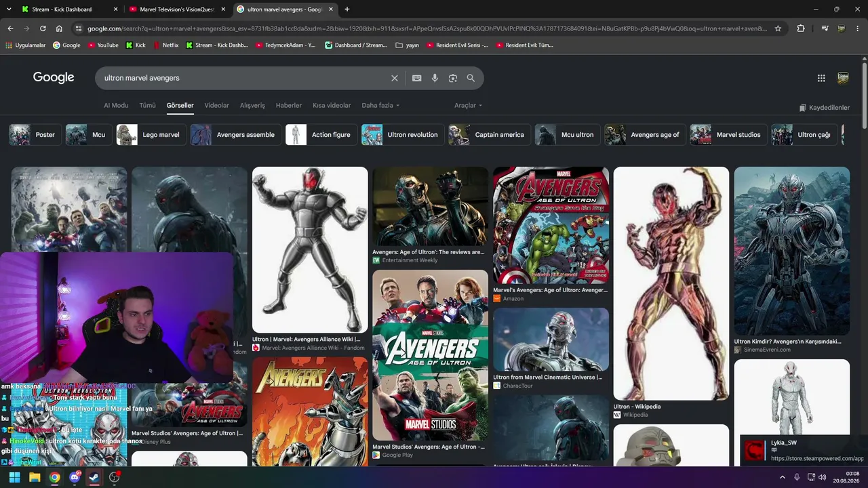The width and height of the screenshot is (868, 488).
Task: Open the SinemaEvreni Ultron Kimdir image
Action: (791, 251)
